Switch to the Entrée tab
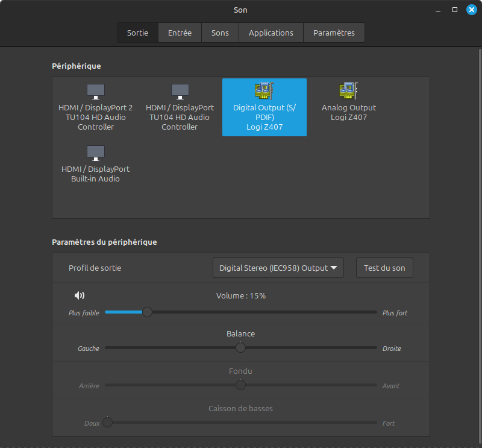 pyautogui.click(x=180, y=33)
